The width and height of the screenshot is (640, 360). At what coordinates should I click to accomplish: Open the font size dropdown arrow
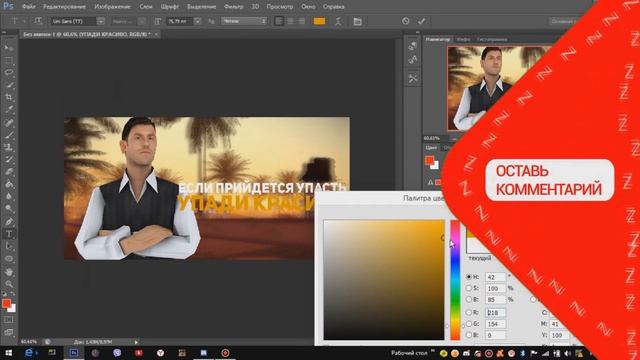[198, 21]
